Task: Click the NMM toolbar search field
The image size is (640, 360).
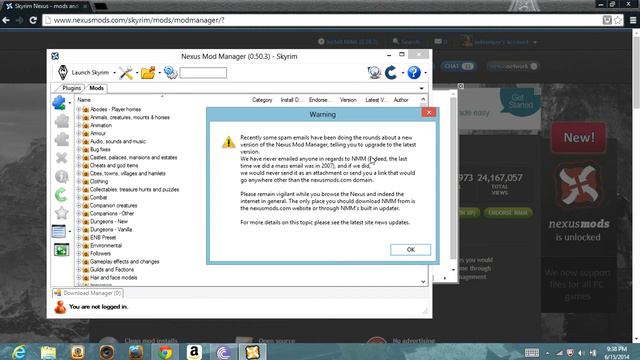Action: 203,73
